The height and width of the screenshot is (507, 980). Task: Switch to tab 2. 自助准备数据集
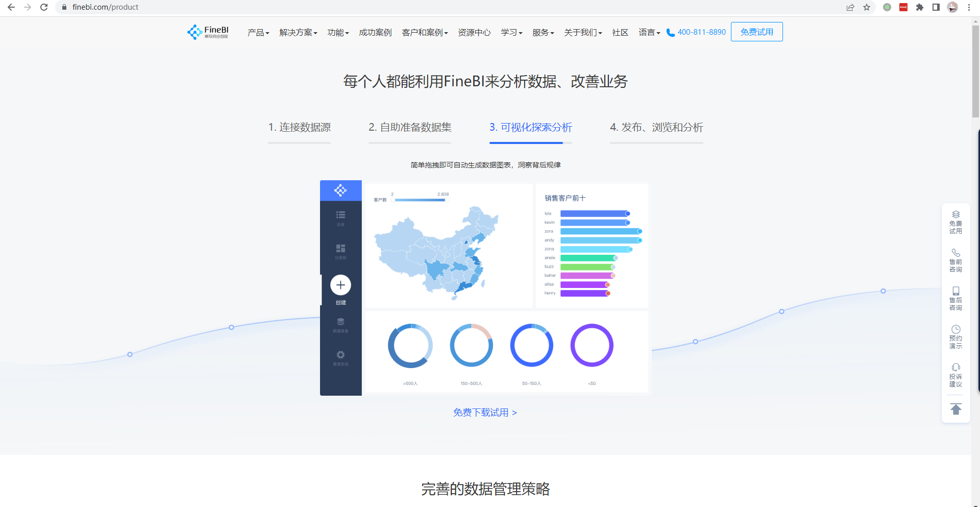410,128
